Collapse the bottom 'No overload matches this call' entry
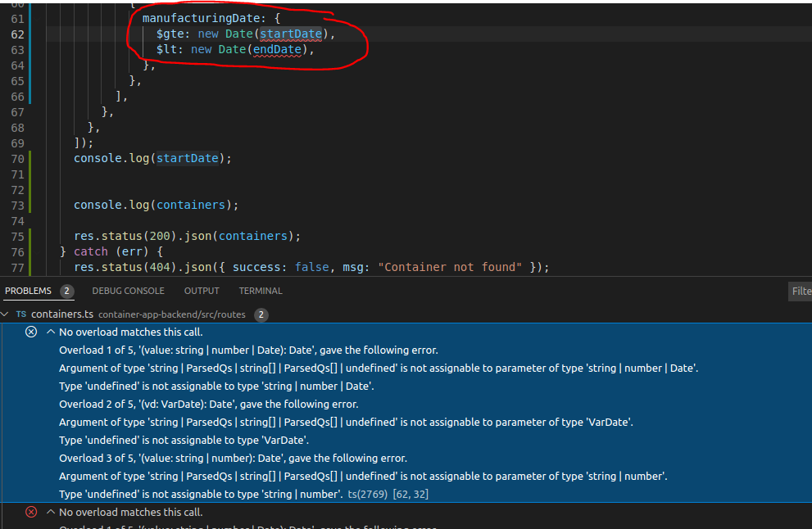812x529 pixels. [x=50, y=512]
